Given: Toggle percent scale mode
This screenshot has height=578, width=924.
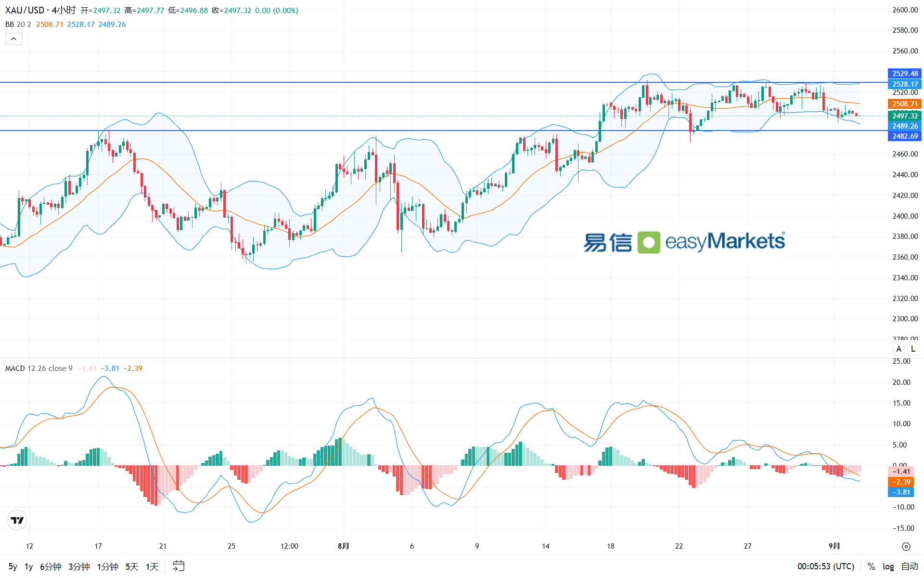Looking at the screenshot, I should (871, 566).
